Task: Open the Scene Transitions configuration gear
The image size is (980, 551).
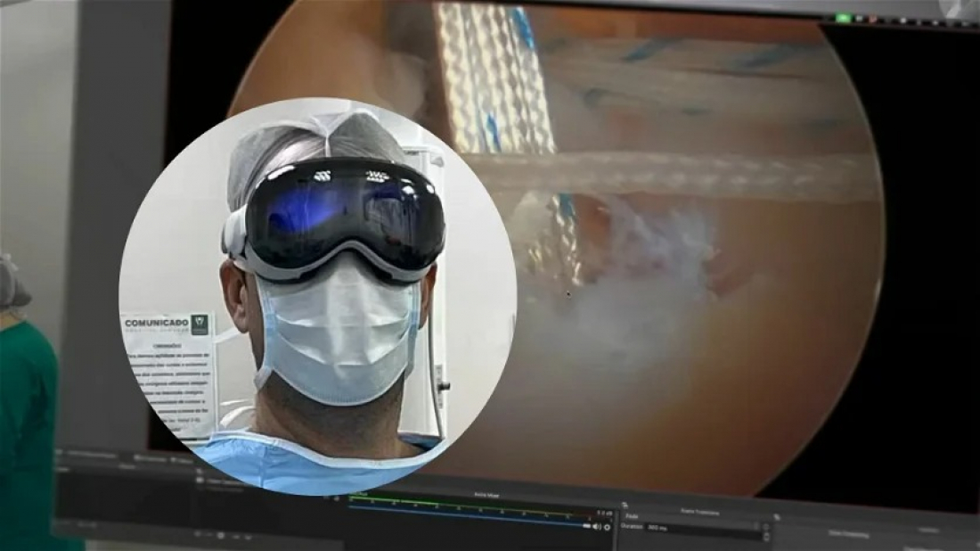Action: pos(777,516)
